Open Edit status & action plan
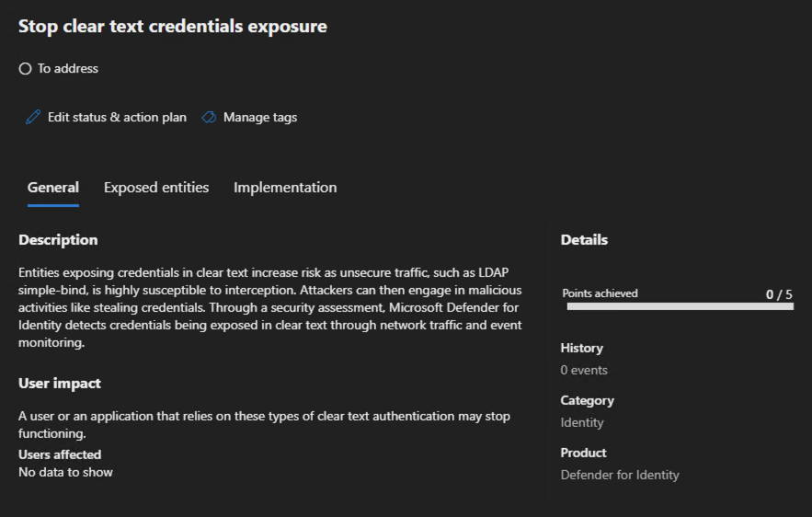Screen dimensions: 812x517 (x=117, y=118)
